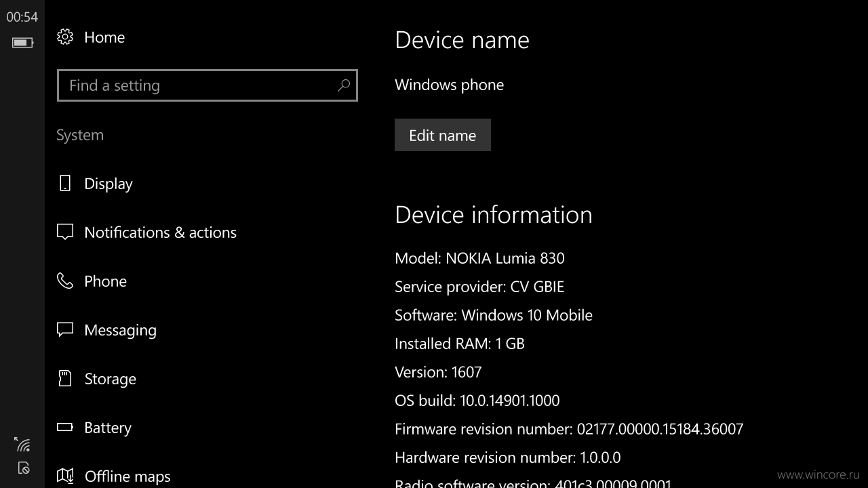The width and height of the screenshot is (868, 488).
Task: Click the Offline maps icon
Action: (65, 476)
